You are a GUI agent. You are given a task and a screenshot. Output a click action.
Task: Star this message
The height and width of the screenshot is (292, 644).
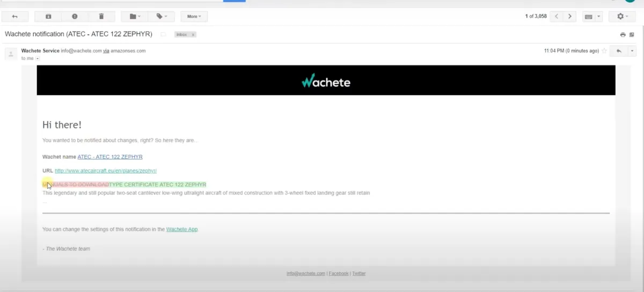604,51
